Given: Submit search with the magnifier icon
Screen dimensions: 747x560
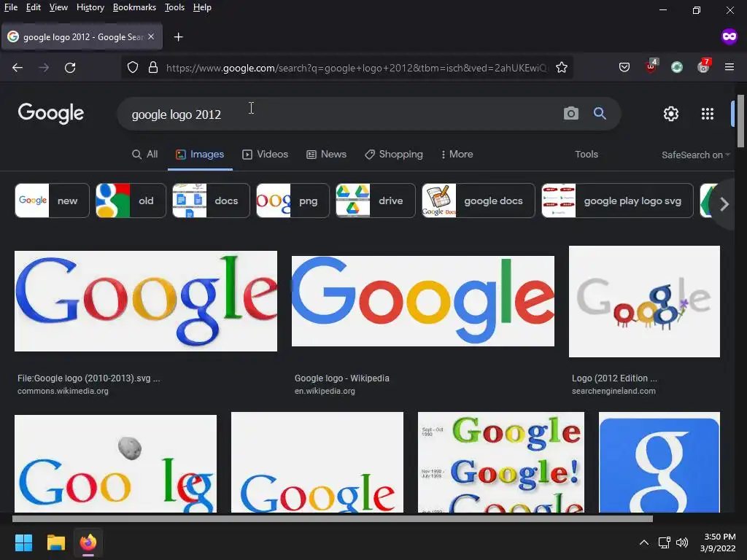Looking at the screenshot, I should [600, 113].
